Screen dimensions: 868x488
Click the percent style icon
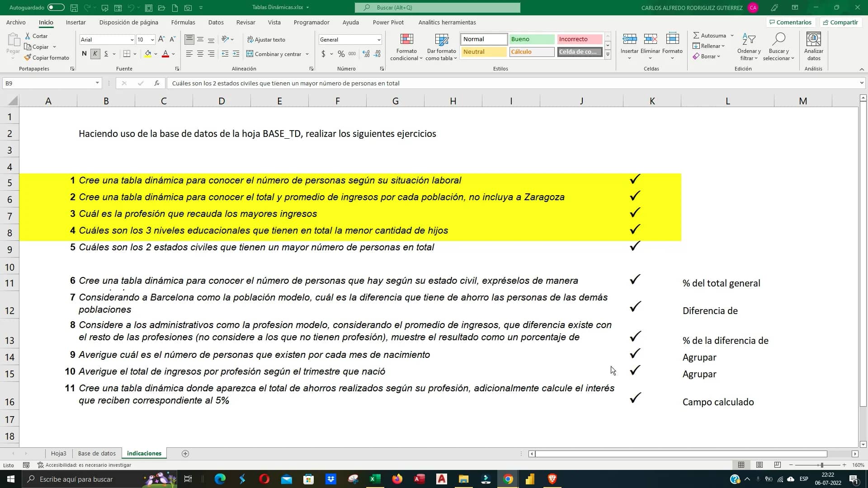click(x=341, y=54)
